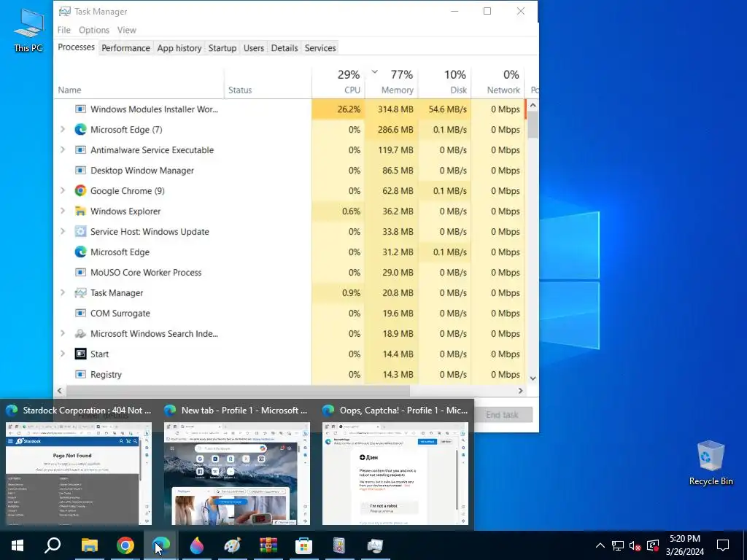The height and width of the screenshot is (560, 747).
Task: Click the muted volume tray icon
Action: [635, 545]
